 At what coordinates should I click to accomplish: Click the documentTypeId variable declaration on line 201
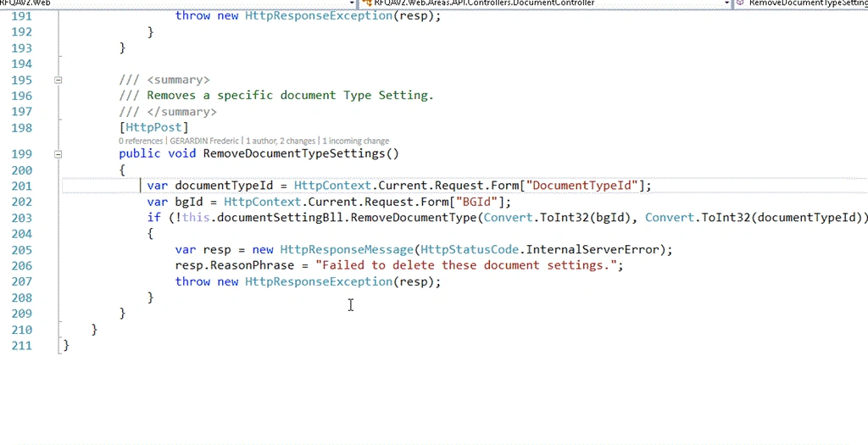tap(224, 186)
